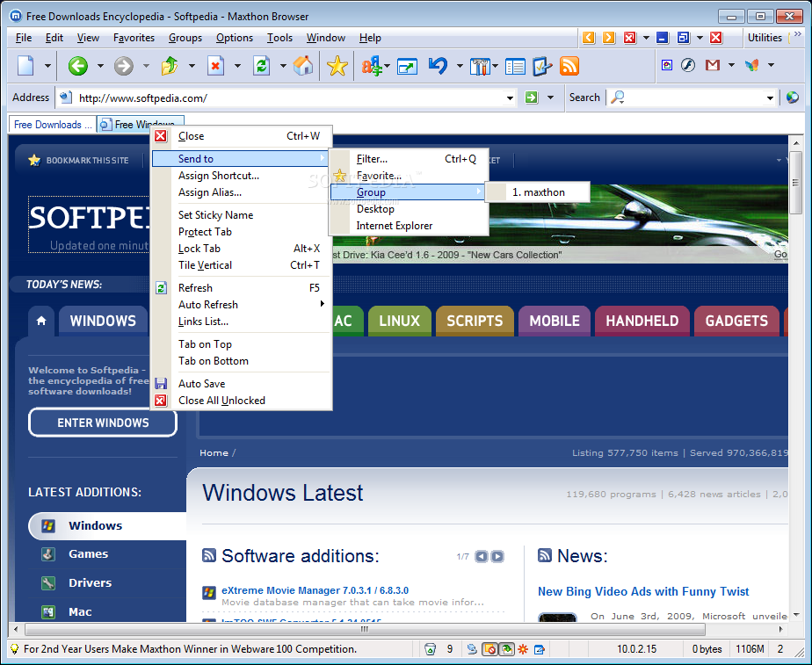The width and height of the screenshot is (812, 665).
Task: Open the Home page icon
Action: [303, 66]
